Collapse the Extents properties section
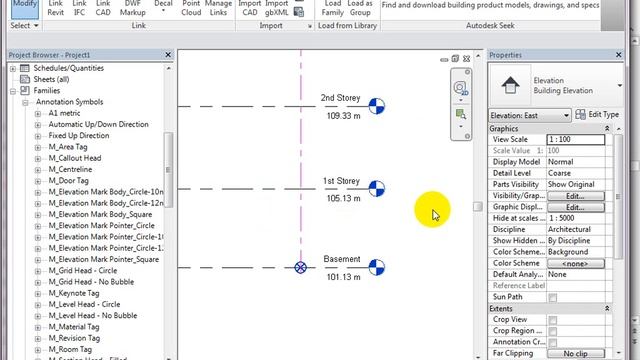Viewport: 640px width, 360px height. (x=607, y=309)
